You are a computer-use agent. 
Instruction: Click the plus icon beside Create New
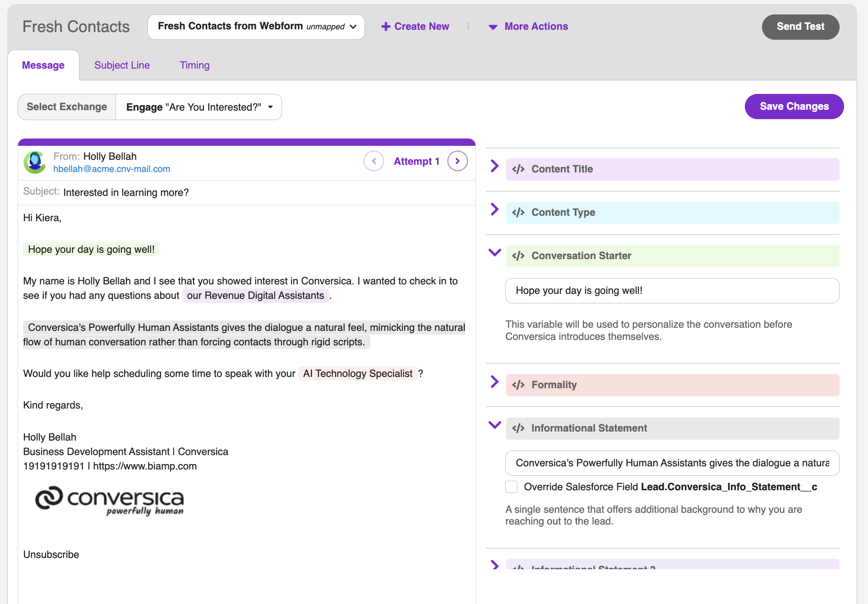pos(386,27)
